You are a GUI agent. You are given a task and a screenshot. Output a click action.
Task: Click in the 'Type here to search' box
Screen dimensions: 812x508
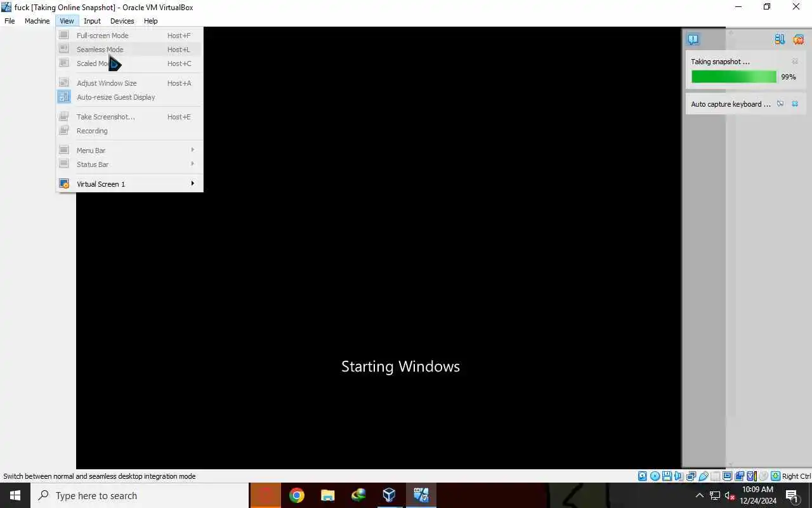140,495
